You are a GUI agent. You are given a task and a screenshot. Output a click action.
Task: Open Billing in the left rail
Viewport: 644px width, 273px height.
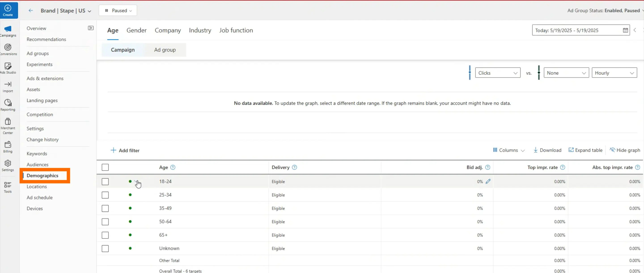click(x=8, y=147)
